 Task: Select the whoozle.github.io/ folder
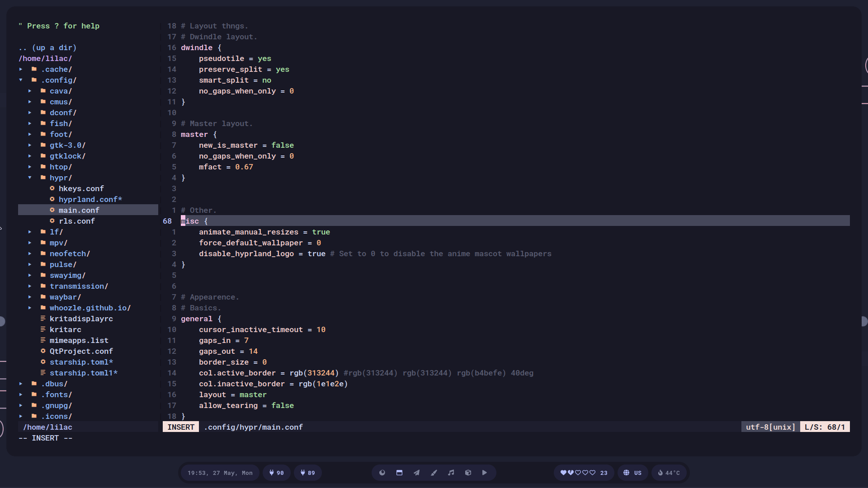coord(90,308)
